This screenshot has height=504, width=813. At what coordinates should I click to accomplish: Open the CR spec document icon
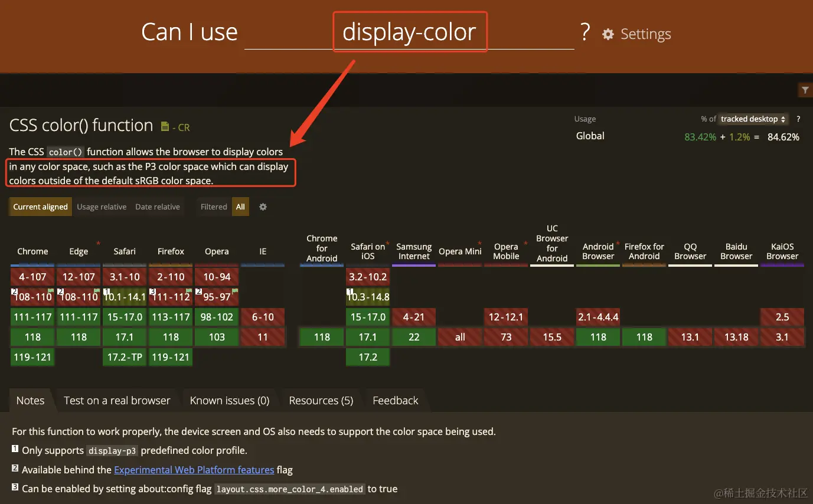[x=165, y=126]
